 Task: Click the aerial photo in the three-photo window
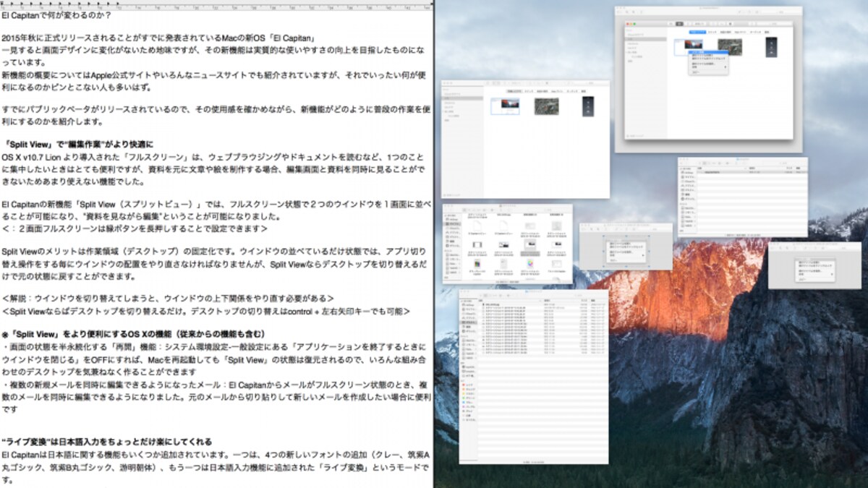(546, 106)
